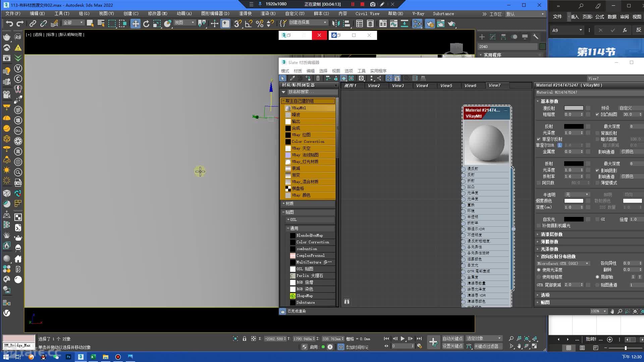The height and width of the screenshot is (362, 644).
Task: Open the Utilities wrench tab in command panel
Action: pos(536,37)
